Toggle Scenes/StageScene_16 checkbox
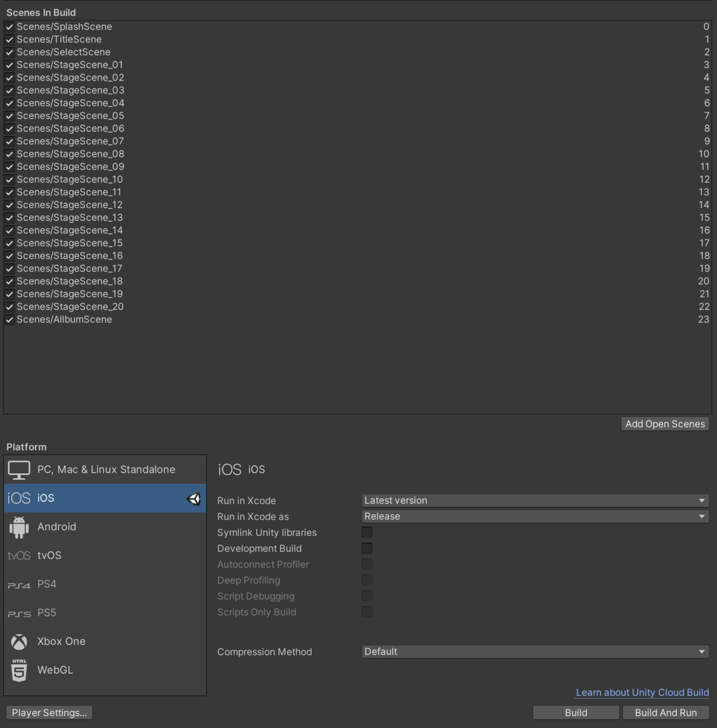Screen dimensions: 717x728 [9, 256]
